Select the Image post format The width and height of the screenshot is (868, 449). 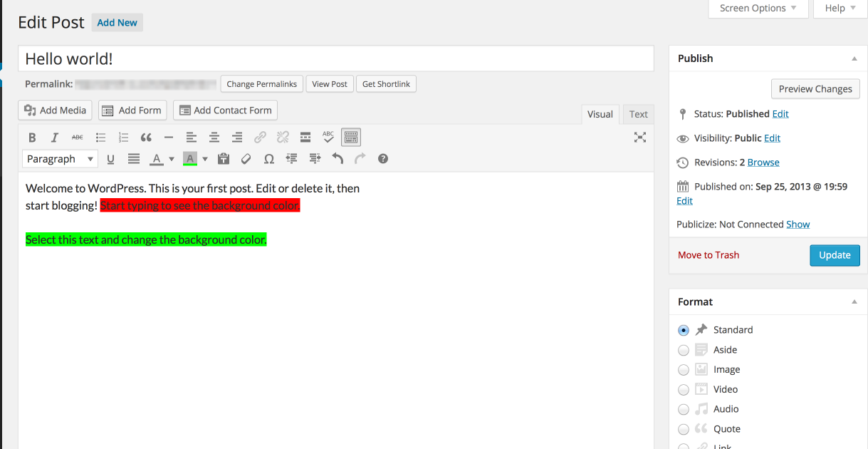(684, 370)
